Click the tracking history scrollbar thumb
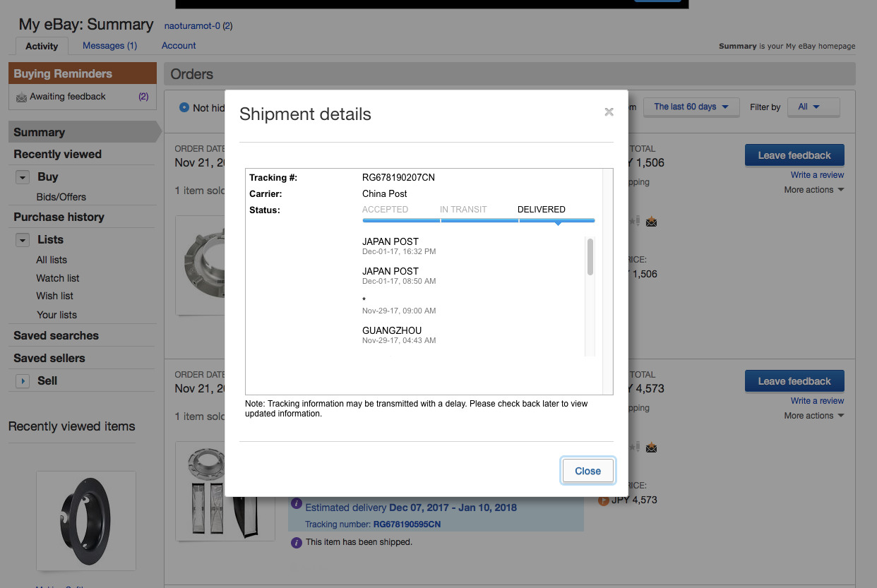The width and height of the screenshot is (877, 588). pos(590,257)
